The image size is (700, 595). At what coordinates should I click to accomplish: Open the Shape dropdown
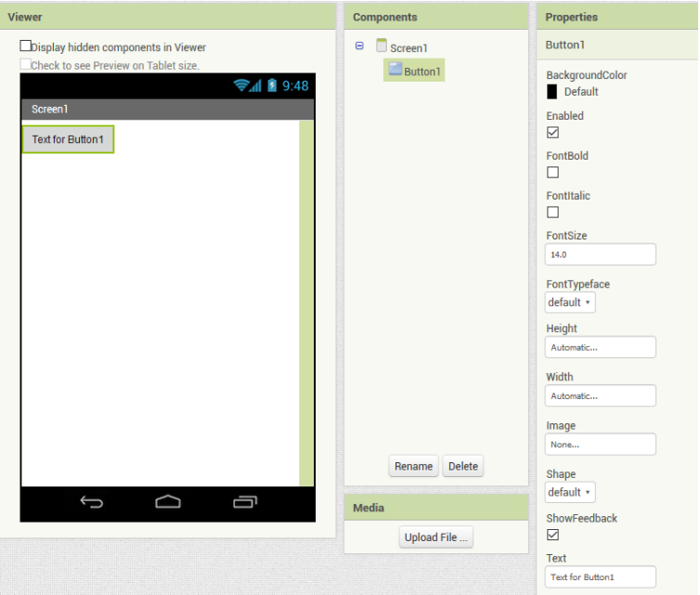click(570, 492)
